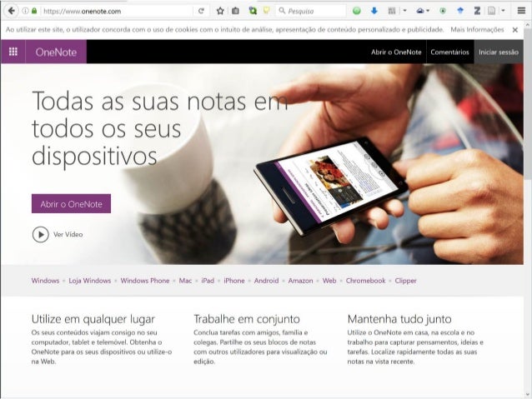Click the heading Utilize em qualquer lugar
Screen dimensions: 532x399
tap(93, 319)
